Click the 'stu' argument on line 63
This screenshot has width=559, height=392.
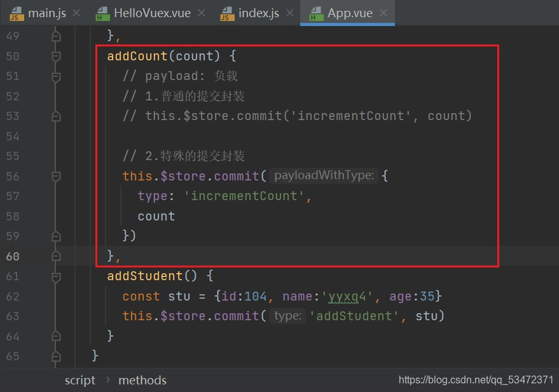pyautogui.click(x=426, y=316)
